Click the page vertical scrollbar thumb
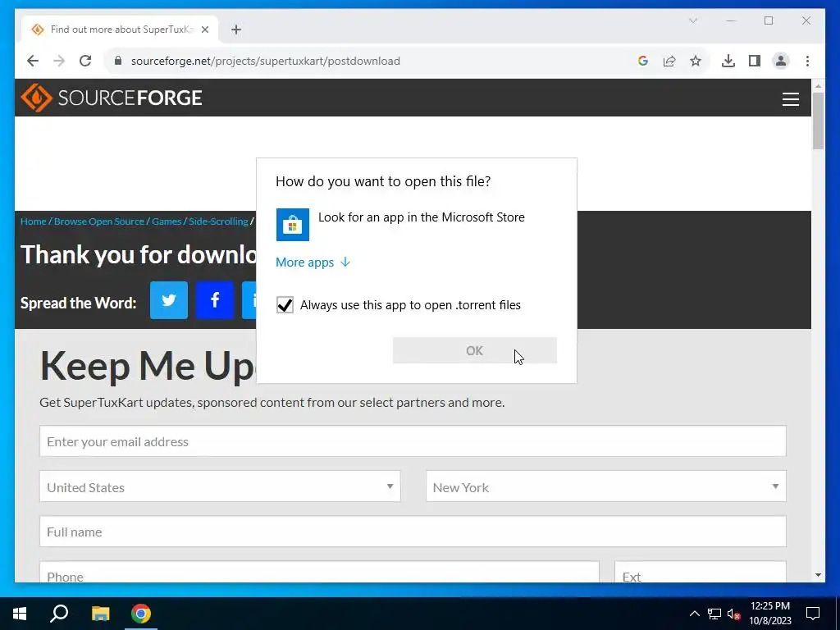The width and height of the screenshot is (840, 630). coord(818,121)
